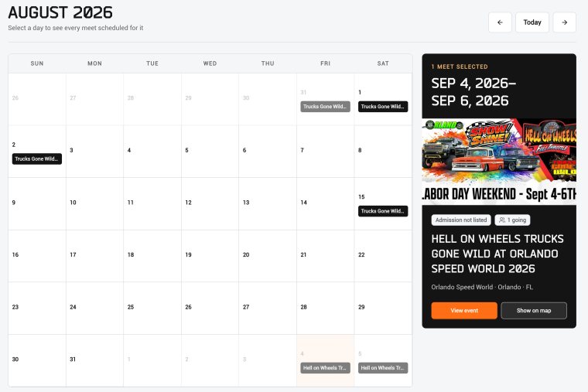Pick August 31 day cell
This screenshot has height=392, width=588.
coord(94,360)
